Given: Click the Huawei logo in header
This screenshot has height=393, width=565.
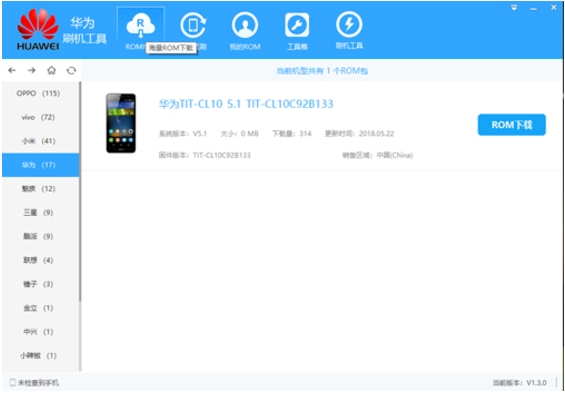Looking at the screenshot, I should (38, 29).
